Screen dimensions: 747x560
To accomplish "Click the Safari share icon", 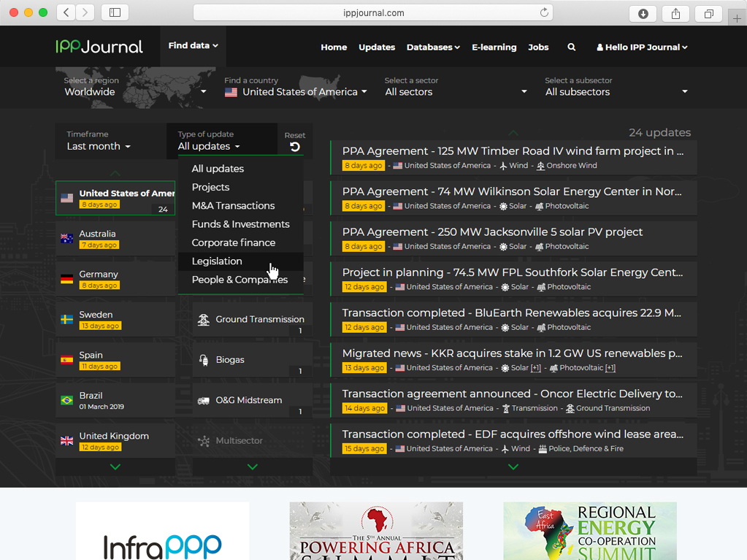I will (675, 13).
